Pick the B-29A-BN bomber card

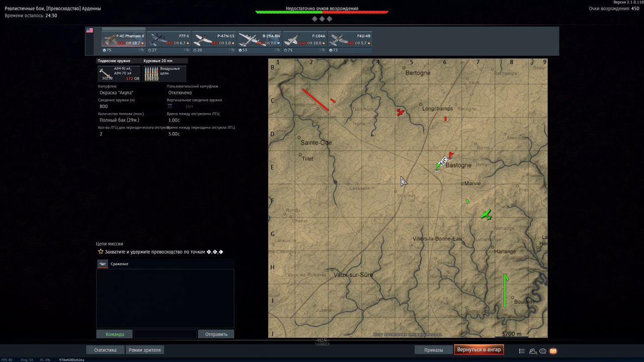(x=259, y=43)
